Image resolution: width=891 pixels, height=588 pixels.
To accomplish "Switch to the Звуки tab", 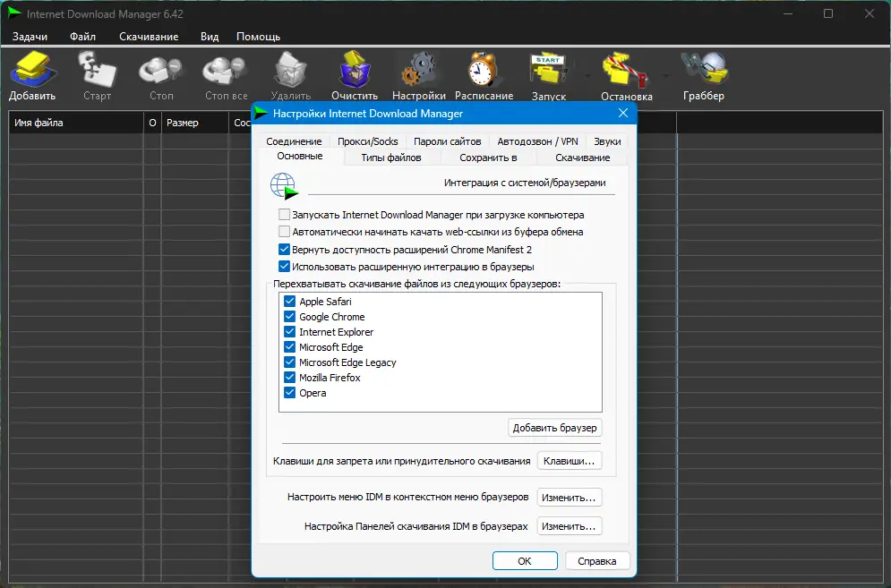I will (x=607, y=141).
